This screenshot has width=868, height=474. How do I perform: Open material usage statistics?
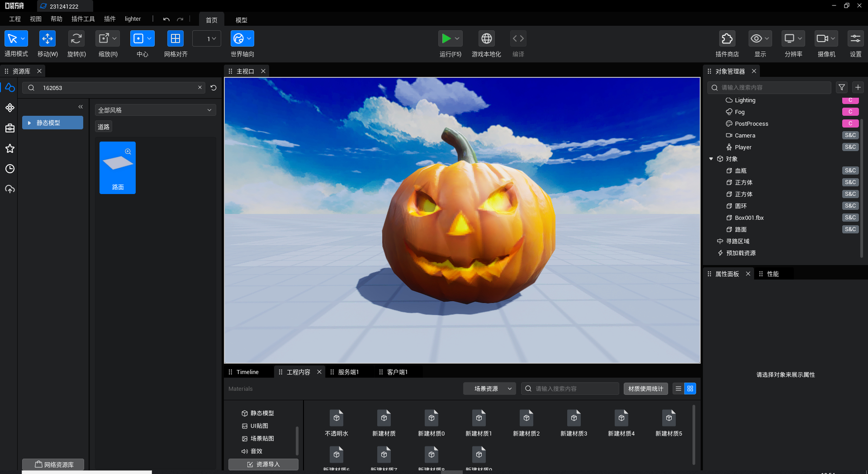[x=645, y=389]
